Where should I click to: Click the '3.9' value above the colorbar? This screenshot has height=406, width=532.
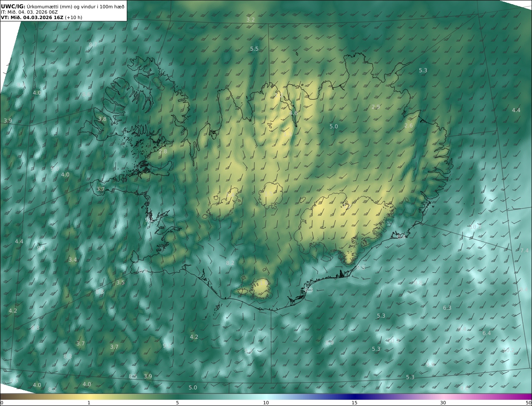pyautogui.click(x=148, y=377)
